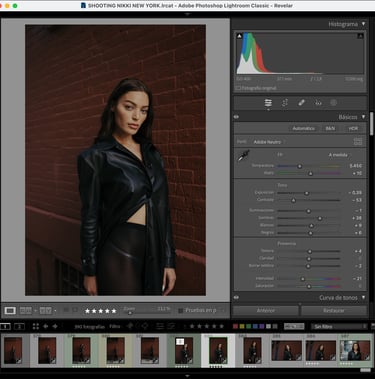Collapse the Histograma panel
Image resolution: width=375 pixels, height=379 pixels.
(363, 24)
